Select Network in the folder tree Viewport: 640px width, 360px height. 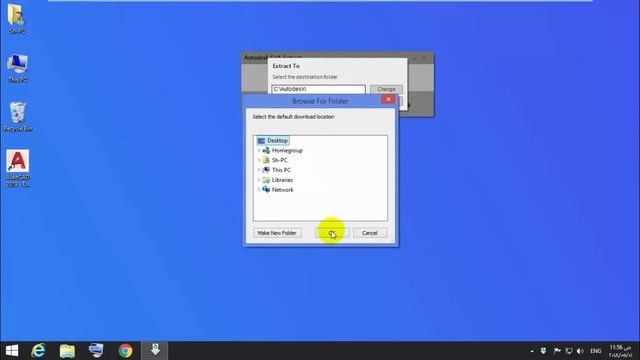(282, 190)
